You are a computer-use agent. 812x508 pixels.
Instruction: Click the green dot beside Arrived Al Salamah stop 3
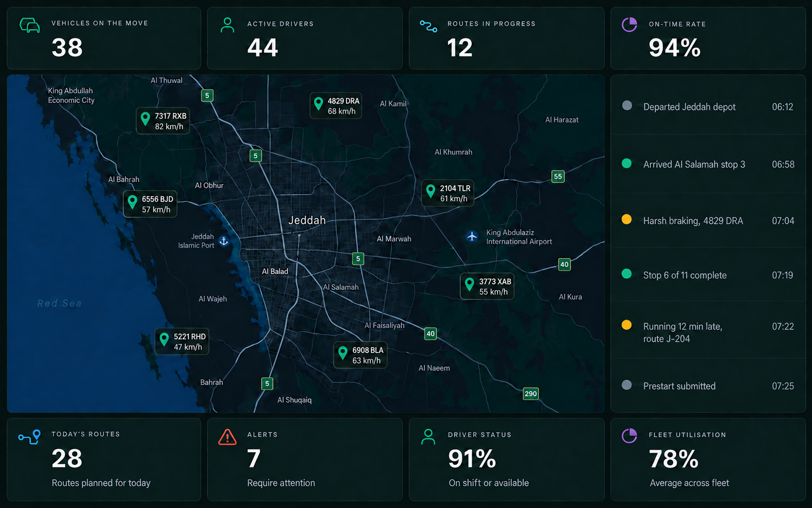tap(627, 163)
